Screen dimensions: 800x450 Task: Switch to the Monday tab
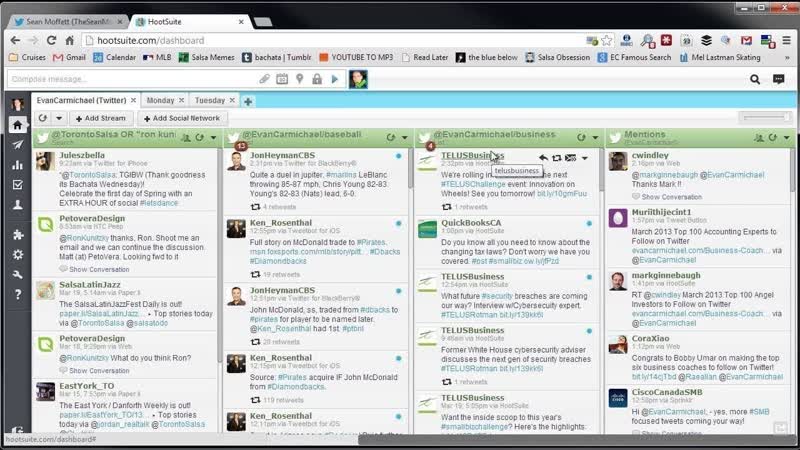(160, 101)
